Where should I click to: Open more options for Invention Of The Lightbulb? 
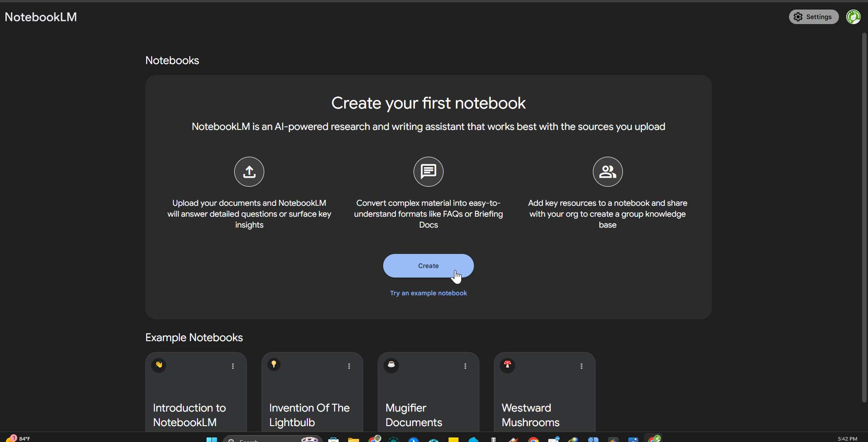coord(349,366)
